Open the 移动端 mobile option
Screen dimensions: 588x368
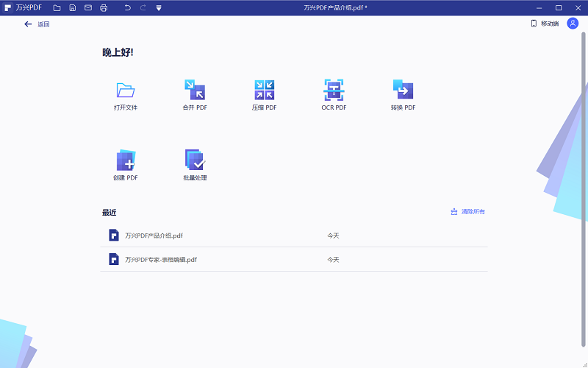tap(545, 24)
